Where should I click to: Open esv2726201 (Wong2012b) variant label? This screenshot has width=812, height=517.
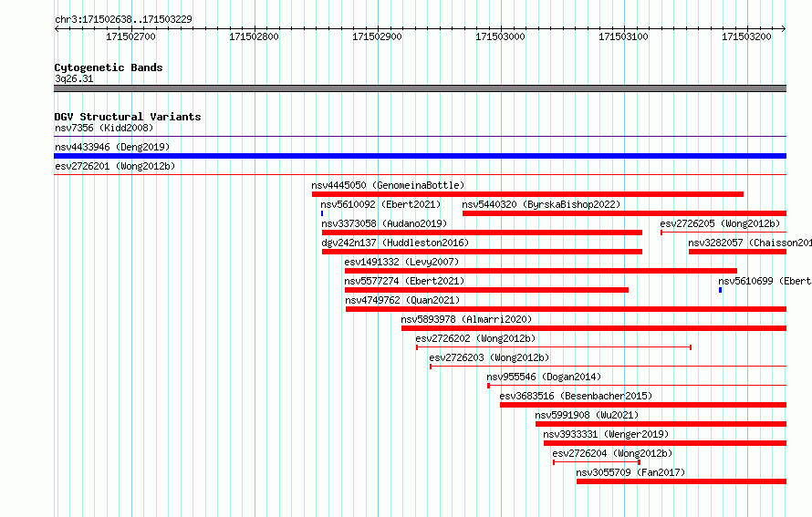(115, 166)
